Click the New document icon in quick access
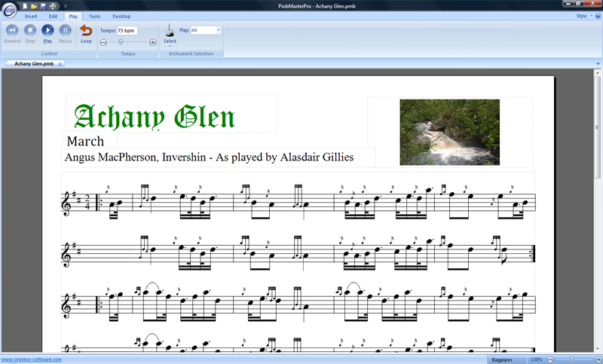This screenshot has height=364, width=603. click(25, 5)
